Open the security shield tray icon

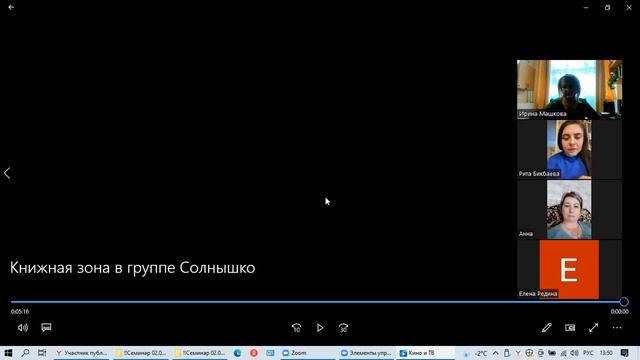(529, 353)
